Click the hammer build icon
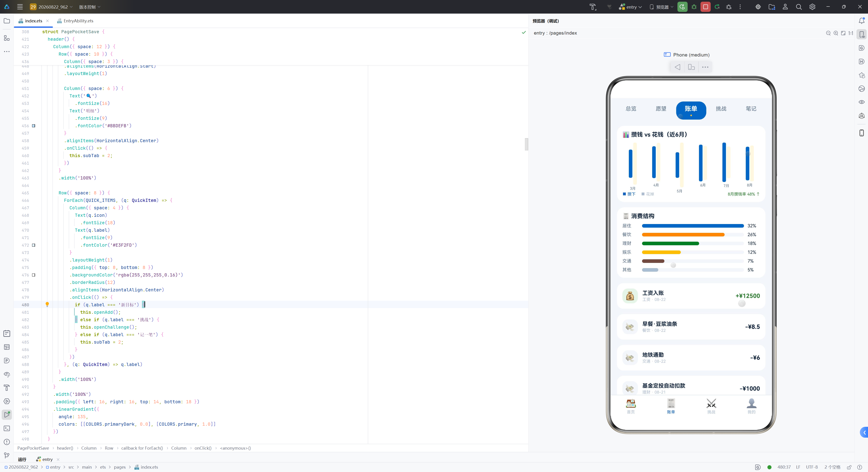The height and width of the screenshot is (472, 868). pos(593,7)
